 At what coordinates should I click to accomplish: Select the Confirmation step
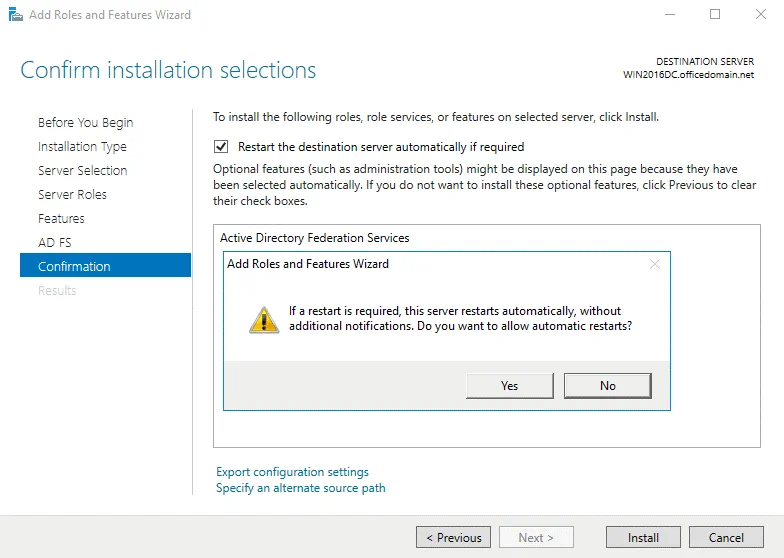coord(74,266)
